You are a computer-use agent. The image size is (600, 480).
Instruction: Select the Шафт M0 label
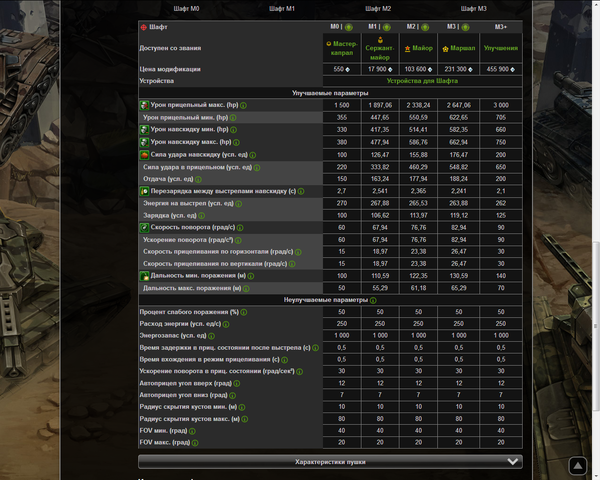[x=186, y=8]
